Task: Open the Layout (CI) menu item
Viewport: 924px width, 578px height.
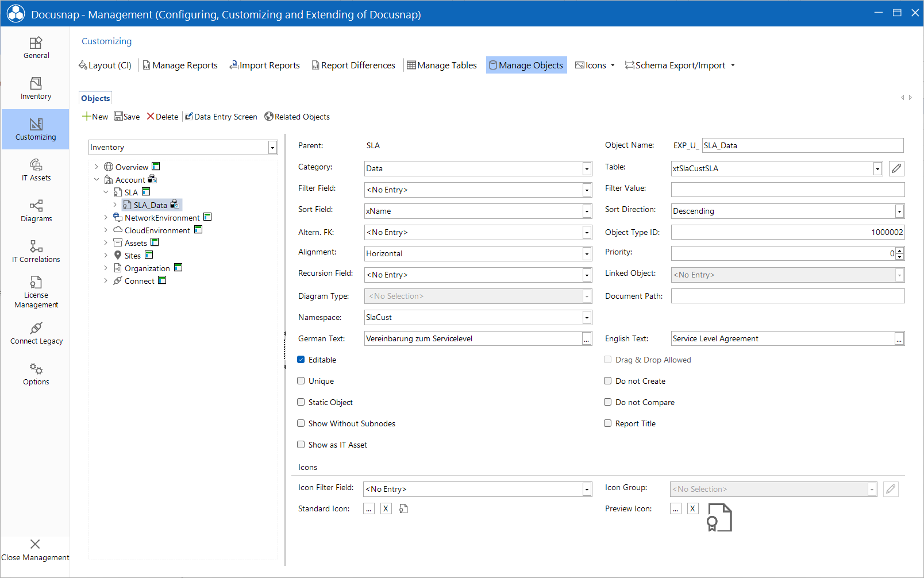Action: click(105, 65)
